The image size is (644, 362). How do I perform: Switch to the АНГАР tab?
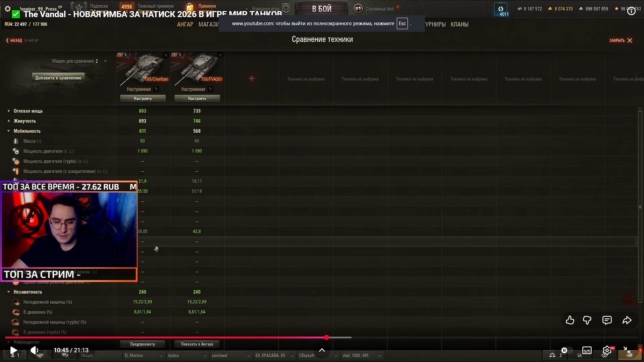185,24
